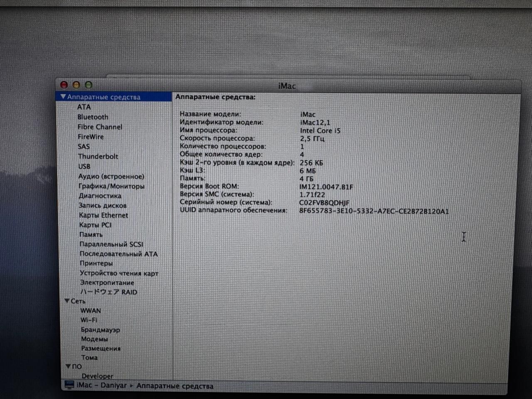Click the Boot ROM version IM121.0047.B1F
The width and height of the screenshot is (532, 399).
(326, 187)
